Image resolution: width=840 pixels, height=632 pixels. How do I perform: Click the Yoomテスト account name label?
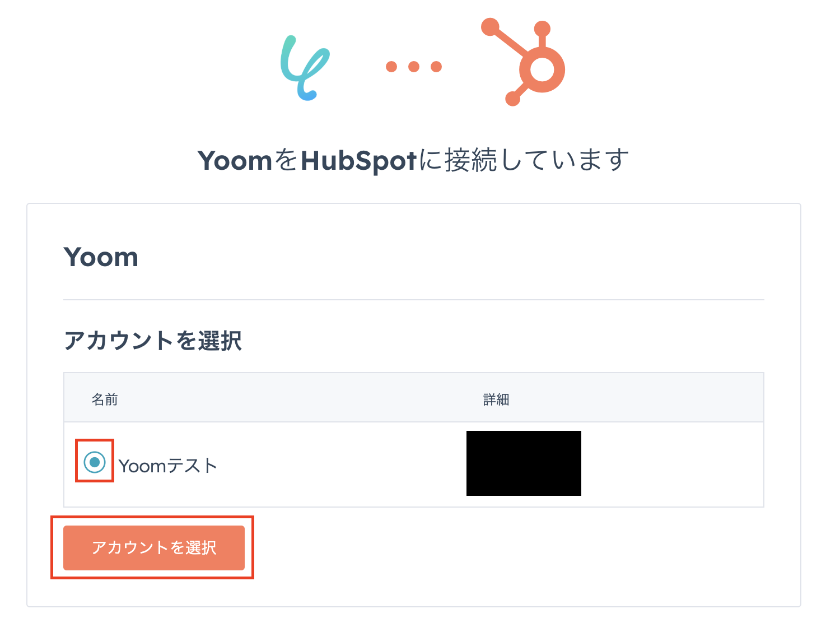pos(167,466)
